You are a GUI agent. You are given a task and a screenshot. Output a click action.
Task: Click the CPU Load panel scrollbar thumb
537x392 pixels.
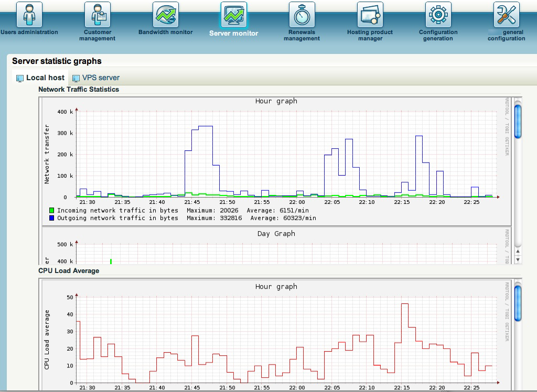point(518,302)
